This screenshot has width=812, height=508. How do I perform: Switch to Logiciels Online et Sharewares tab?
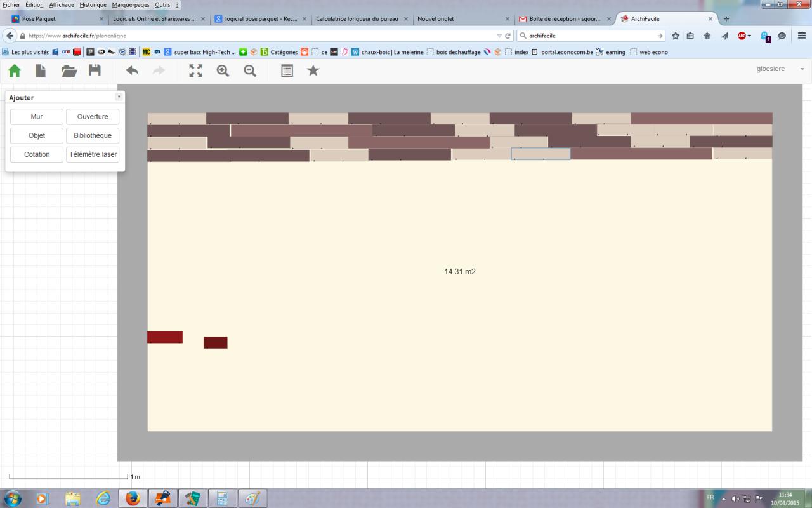159,19
